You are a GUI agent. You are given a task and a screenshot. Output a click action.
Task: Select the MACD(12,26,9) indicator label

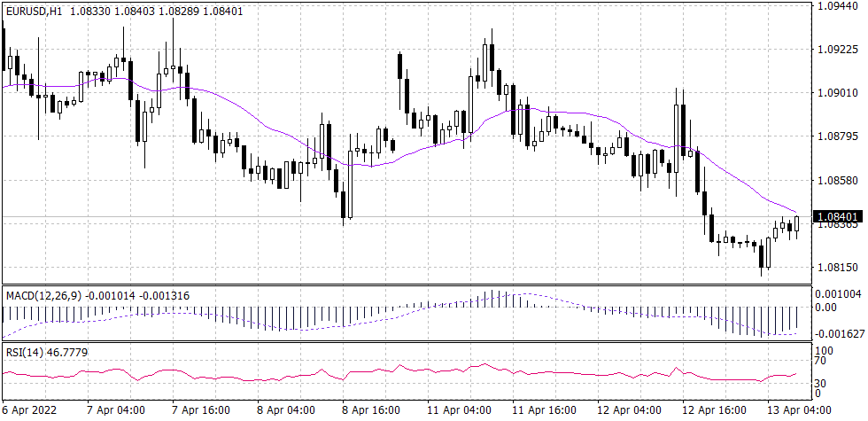(x=43, y=294)
